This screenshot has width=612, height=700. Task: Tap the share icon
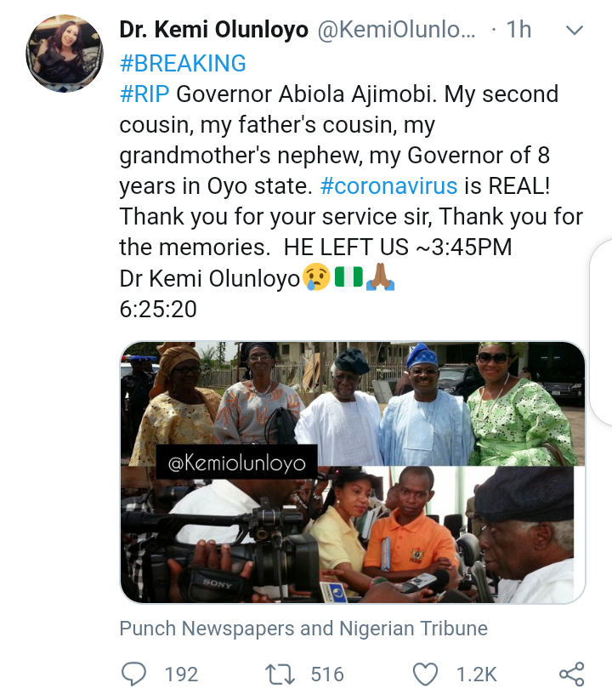pos(571,674)
